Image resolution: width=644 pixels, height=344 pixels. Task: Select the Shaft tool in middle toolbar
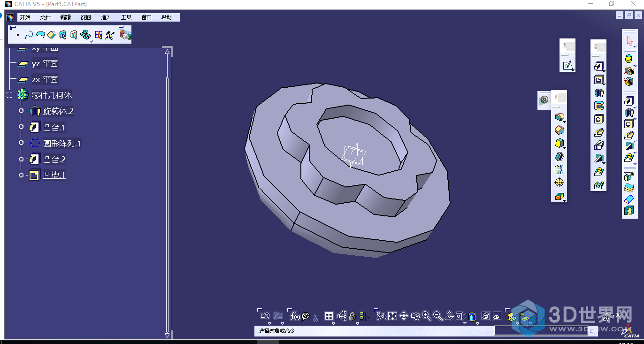[x=598, y=93]
